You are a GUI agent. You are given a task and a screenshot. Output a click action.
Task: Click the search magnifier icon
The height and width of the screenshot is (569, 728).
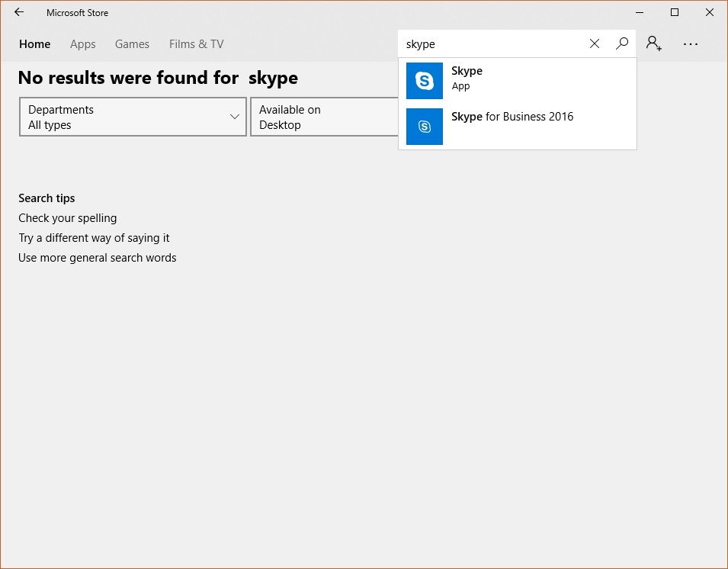click(x=621, y=43)
